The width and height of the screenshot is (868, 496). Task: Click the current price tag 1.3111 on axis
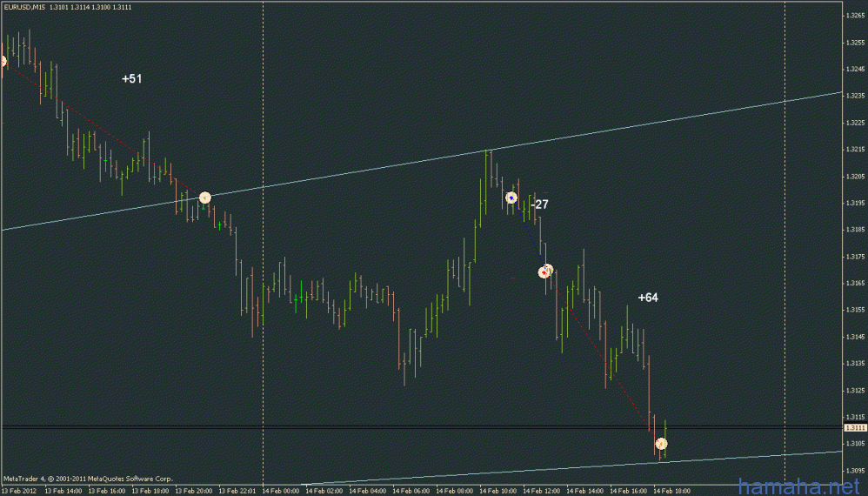point(856,428)
